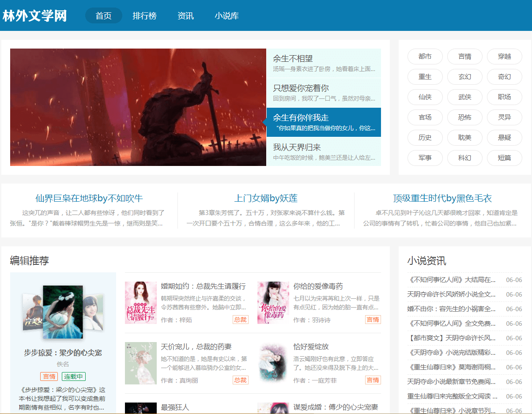The image size is (532, 414).
Task: Choose the 玄幻 category tag
Action: point(464,77)
